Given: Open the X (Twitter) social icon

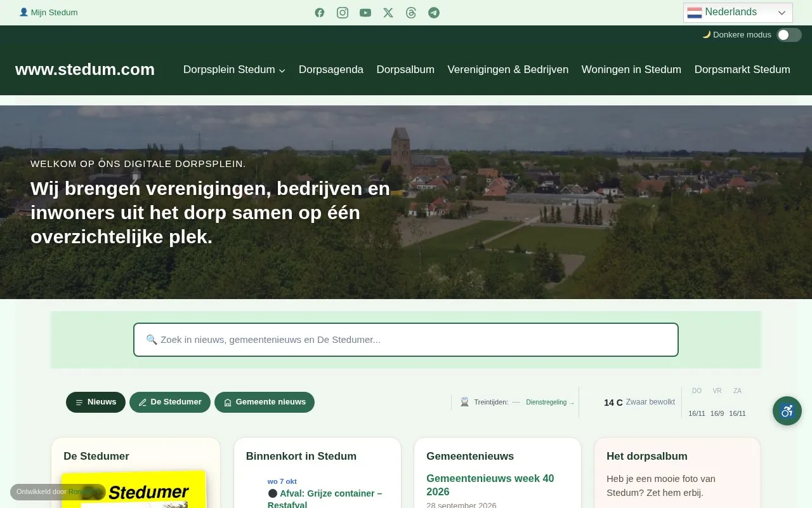Looking at the screenshot, I should click(x=388, y=13).
